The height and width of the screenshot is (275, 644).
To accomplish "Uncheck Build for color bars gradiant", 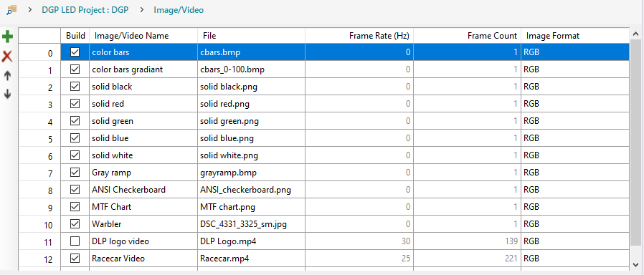I will click(x=75, y=69).
